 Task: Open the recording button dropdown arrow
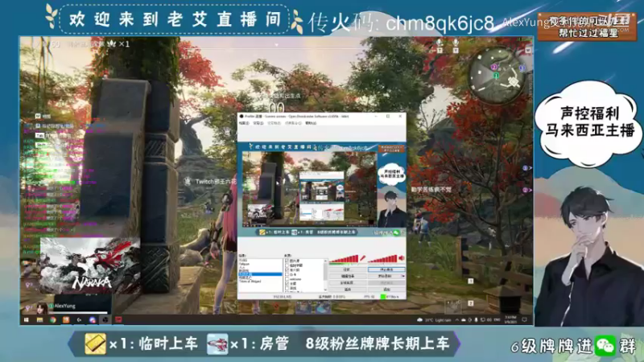pos(403,276)
